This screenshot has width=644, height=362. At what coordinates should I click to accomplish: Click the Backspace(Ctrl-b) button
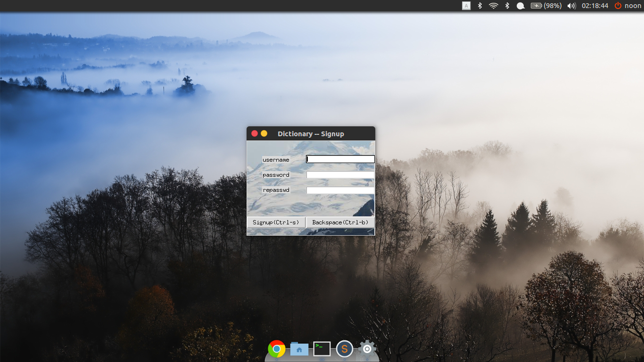(x=340, y=222)
